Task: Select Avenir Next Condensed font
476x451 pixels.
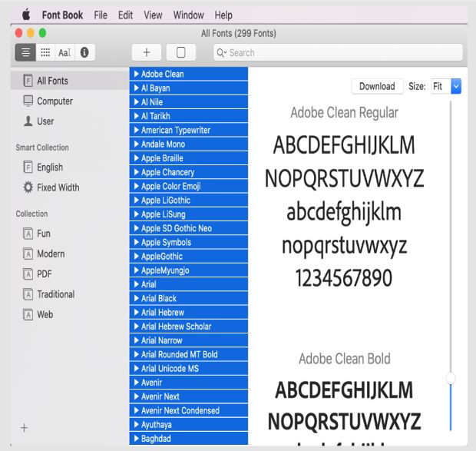Action: [189, 410]
